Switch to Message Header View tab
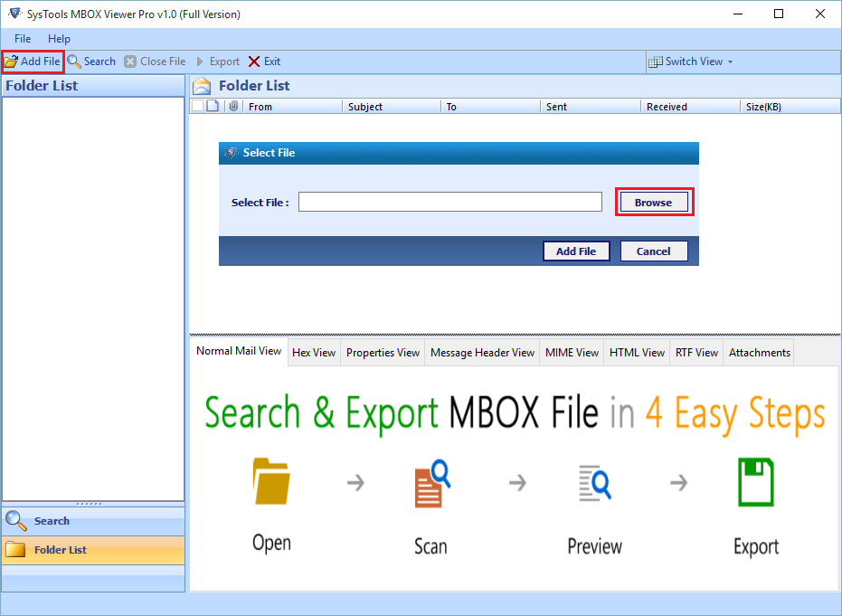The height and width of the screenshot is (616, 842). click(482, 353)
